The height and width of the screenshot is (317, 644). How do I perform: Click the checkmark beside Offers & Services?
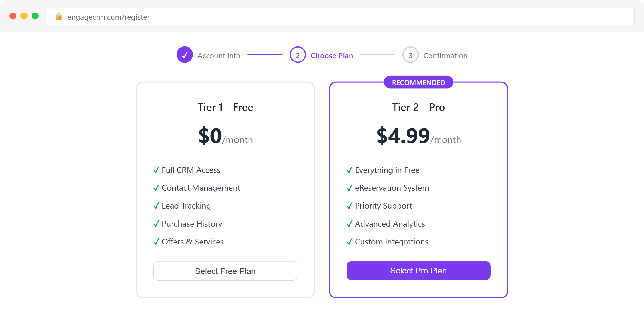tap(156, 242)
